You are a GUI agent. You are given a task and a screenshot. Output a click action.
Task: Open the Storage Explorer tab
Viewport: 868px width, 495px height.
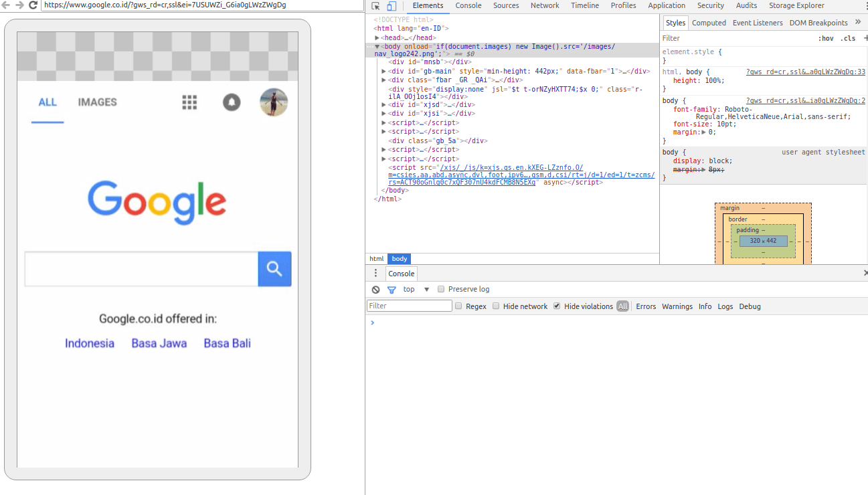796,6
